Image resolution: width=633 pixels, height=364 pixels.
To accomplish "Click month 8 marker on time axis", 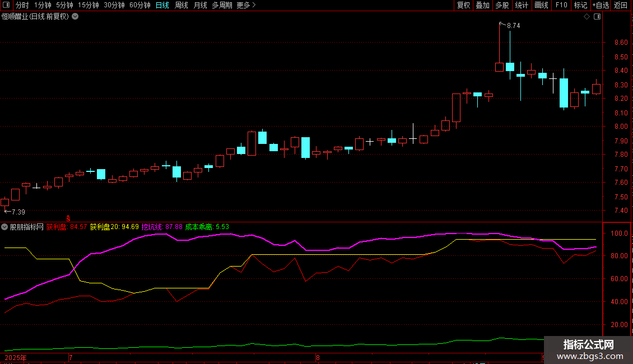I will pyautogui.click(x=318, y=357).
